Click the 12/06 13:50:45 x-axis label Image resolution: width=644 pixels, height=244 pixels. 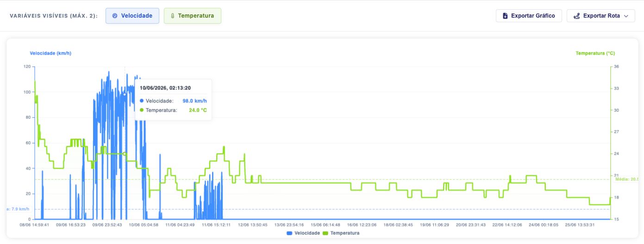(252, 225)
